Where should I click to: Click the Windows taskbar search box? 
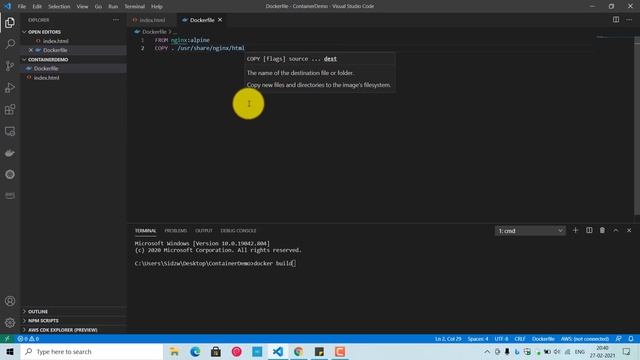coord(92,351)
